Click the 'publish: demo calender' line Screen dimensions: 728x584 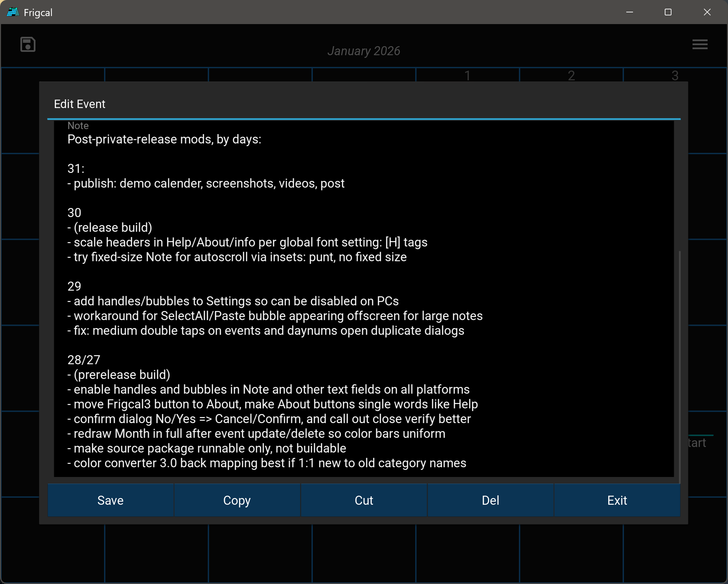[206, 184]
